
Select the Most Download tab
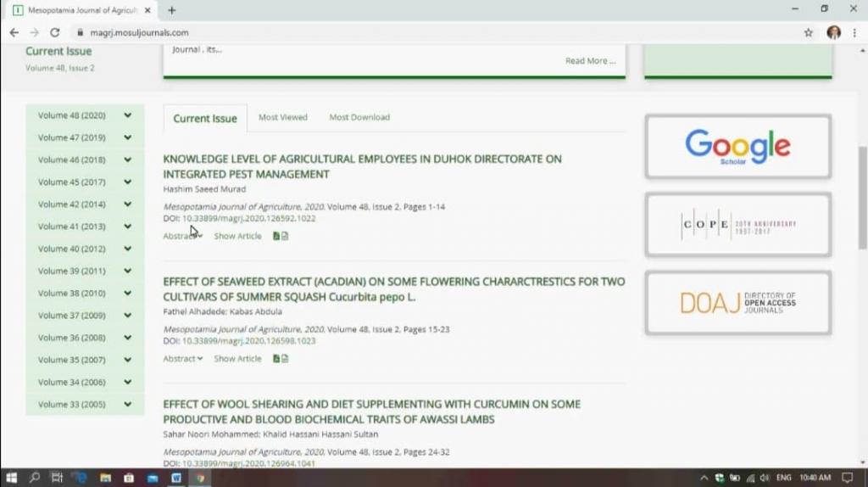coord(359,117)
